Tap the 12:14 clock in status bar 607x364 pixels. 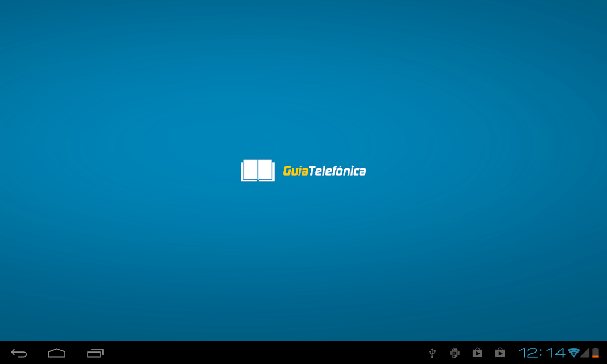point(542,353)
